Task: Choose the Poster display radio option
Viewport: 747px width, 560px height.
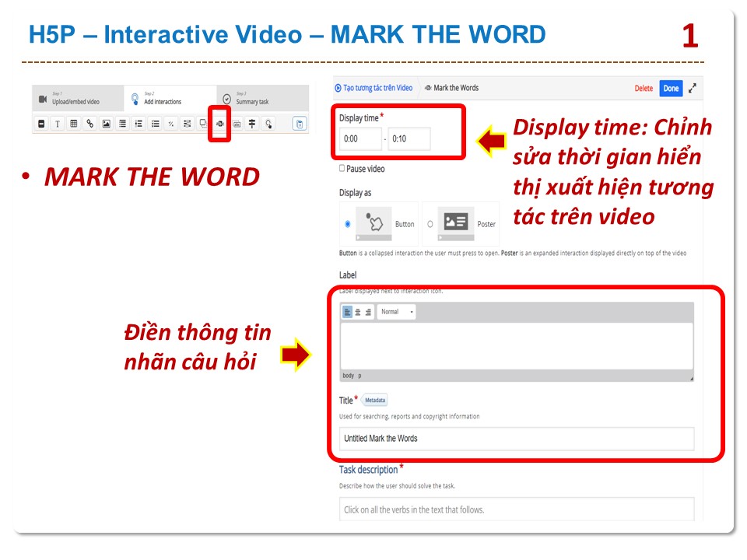Action: 430,224
